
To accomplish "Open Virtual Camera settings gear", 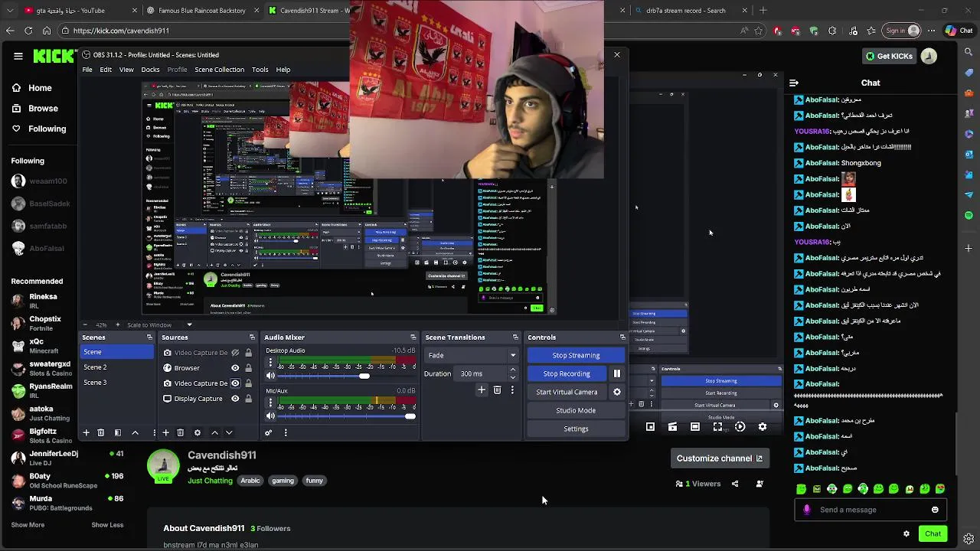I will (x=617, y=392).
